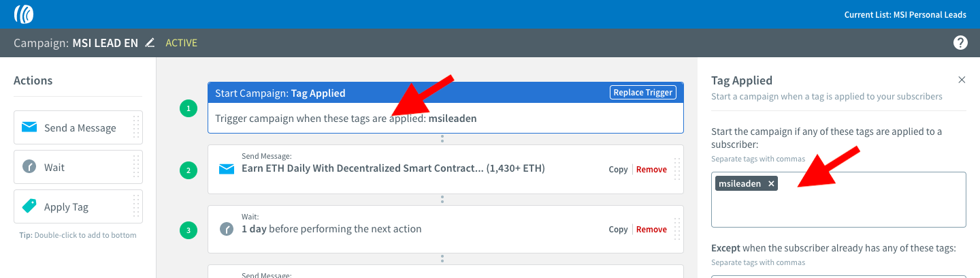Edit campaign name with pencil icon
The image size is (980, 278).
click(150, 43)
